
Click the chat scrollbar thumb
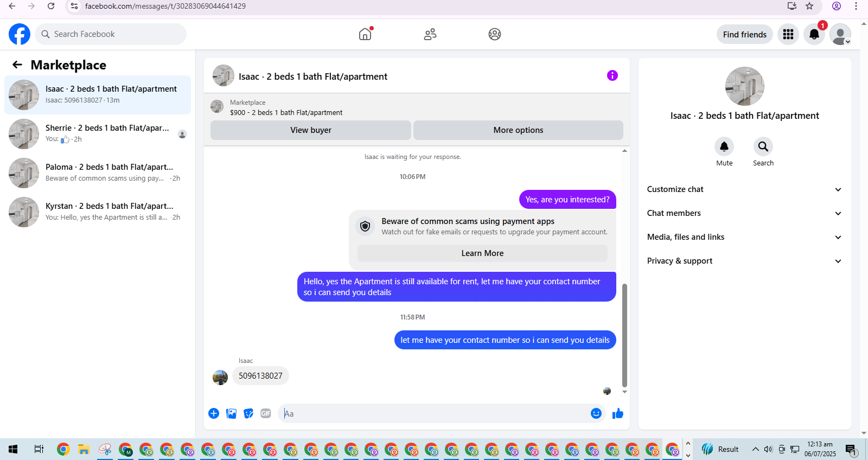click(624, 335)
